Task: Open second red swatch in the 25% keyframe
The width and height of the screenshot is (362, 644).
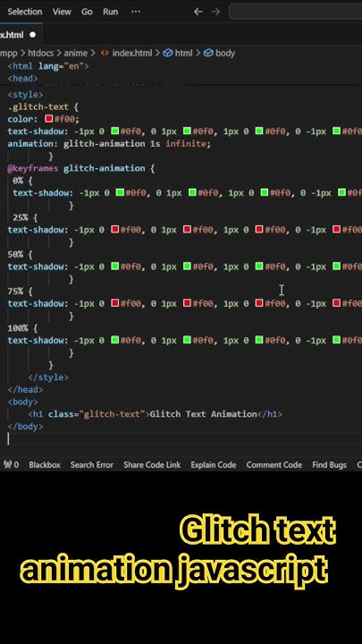Action: pyautogui.click(x=187, y=229)
